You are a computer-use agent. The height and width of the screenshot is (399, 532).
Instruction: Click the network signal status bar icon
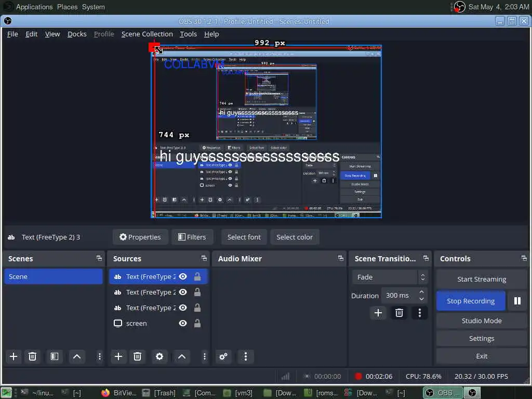point(286,376)
